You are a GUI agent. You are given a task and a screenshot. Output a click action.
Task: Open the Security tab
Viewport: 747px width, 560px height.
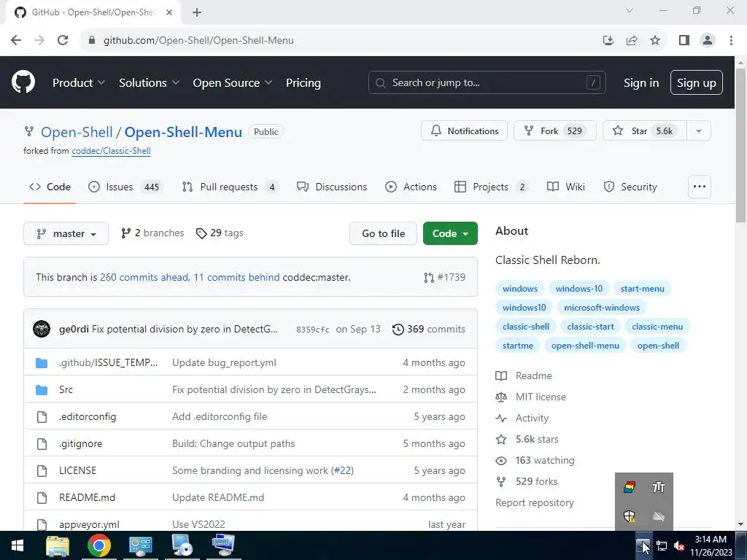(x=630, y=187)
